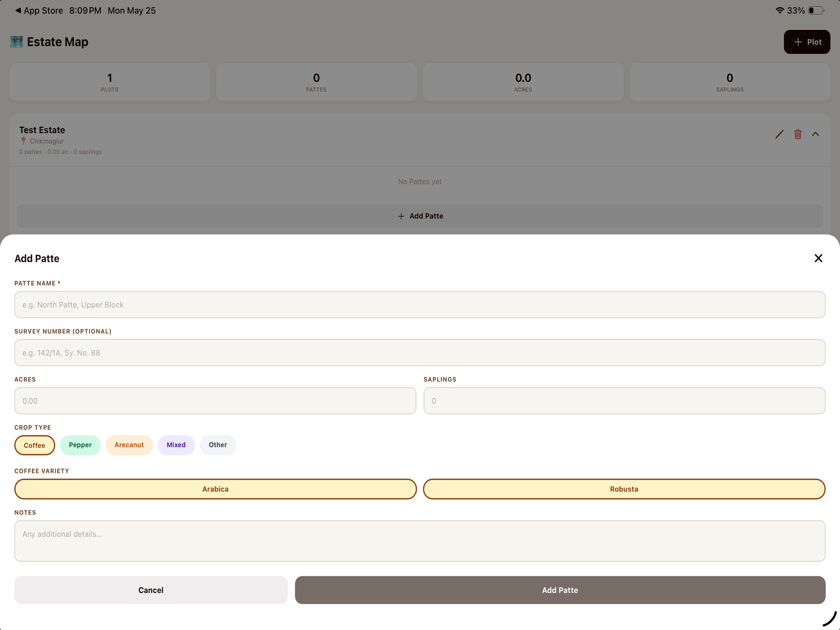
Task: Tap "0 pattes · 0.00 ac · 0 saplings" summary
Action: click(x=60, y=152)
